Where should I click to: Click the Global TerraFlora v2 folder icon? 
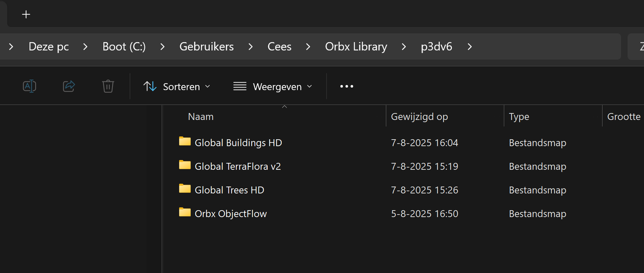[185, 165]
